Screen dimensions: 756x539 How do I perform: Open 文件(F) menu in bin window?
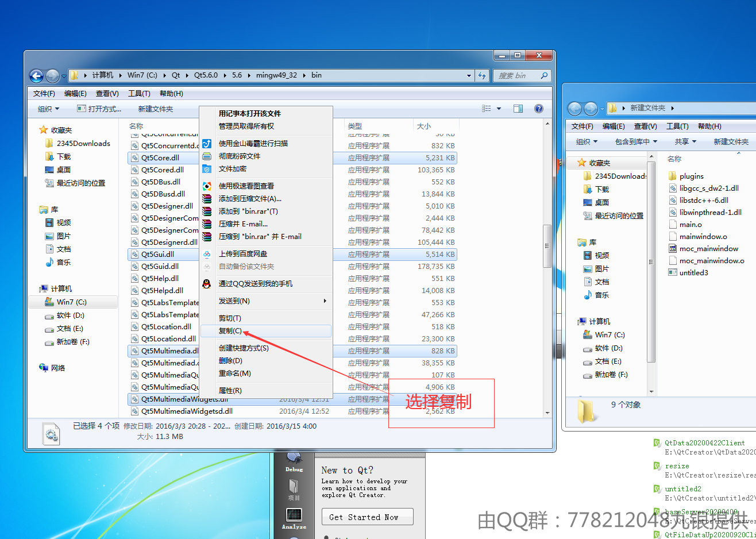(44, 94)
